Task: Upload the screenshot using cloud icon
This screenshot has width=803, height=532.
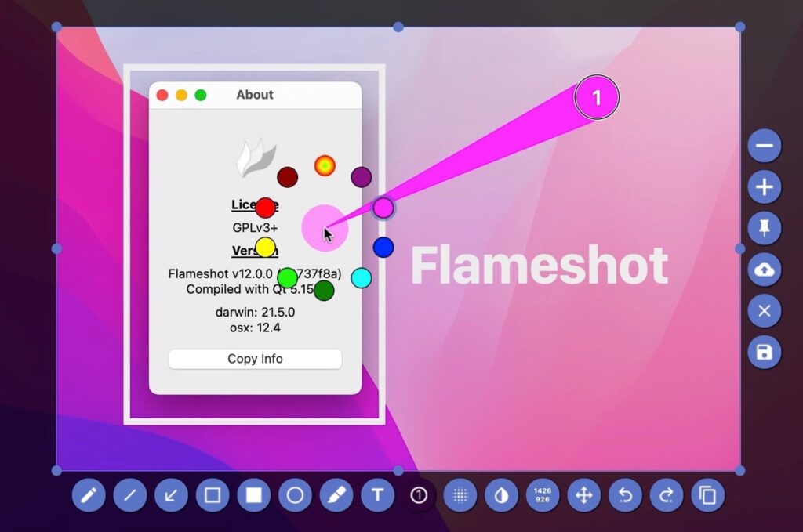Action: 764,270
